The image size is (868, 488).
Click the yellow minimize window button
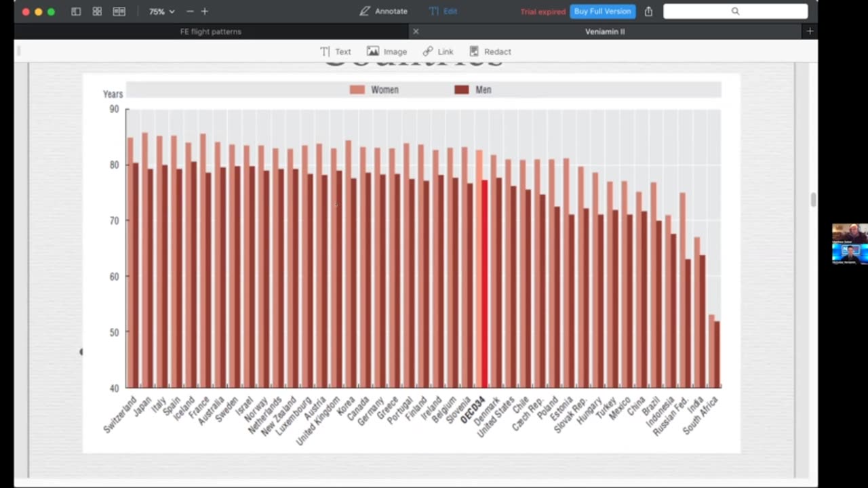(38, 12)
